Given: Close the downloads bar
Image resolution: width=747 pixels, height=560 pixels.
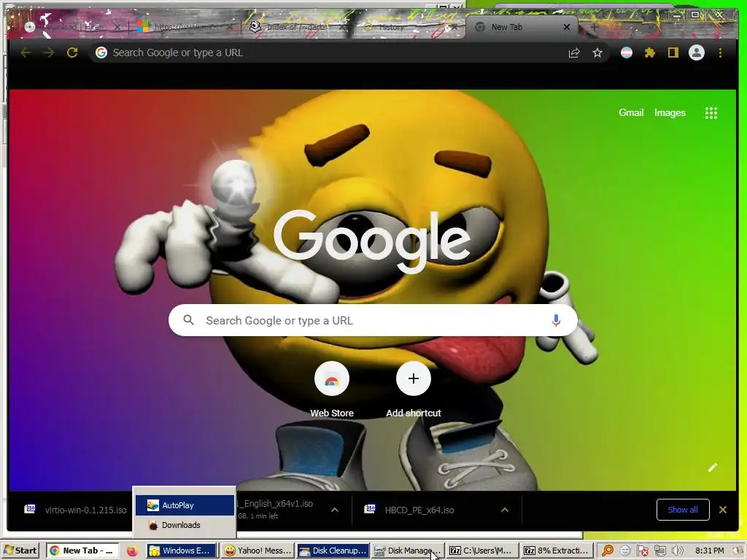Looking at the screenshot, I should click(723, 510).
